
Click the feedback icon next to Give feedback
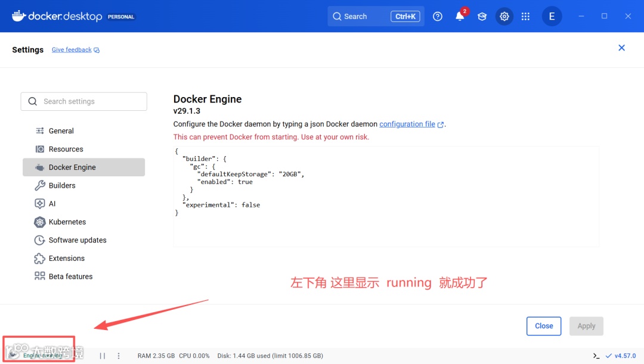click(97, 50)
